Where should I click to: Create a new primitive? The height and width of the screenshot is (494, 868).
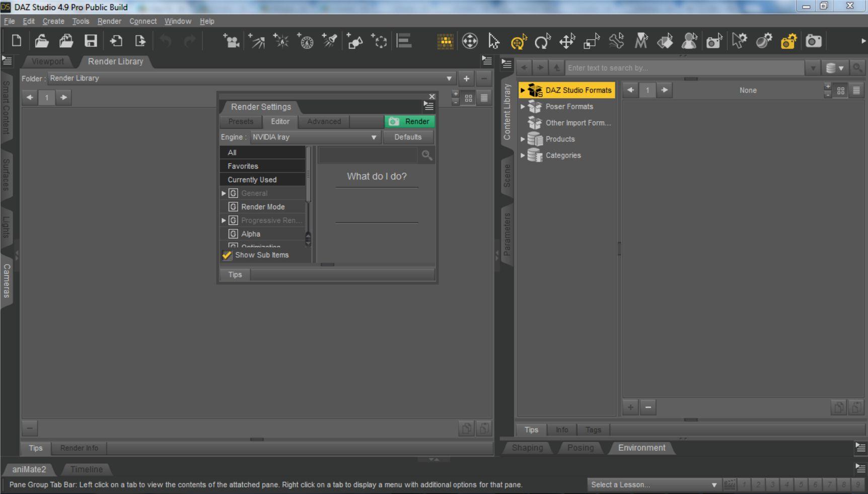pos(355,41)
